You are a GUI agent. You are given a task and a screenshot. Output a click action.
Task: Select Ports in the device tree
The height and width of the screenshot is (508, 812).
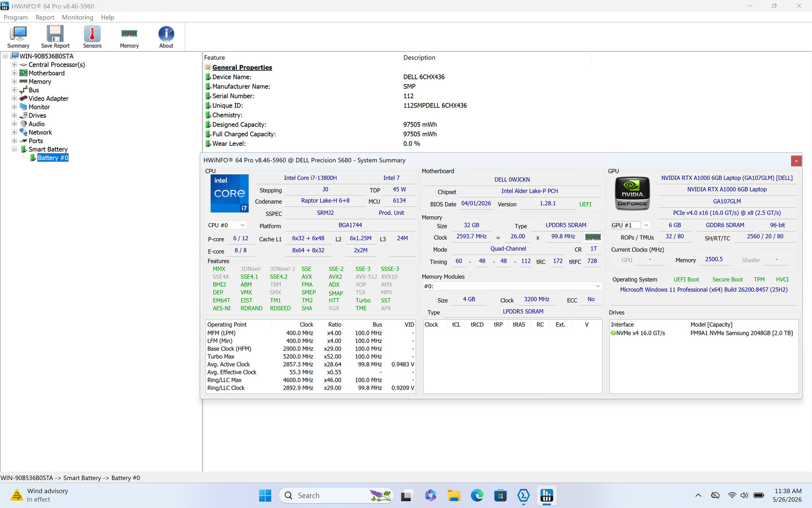pos(36,141)
